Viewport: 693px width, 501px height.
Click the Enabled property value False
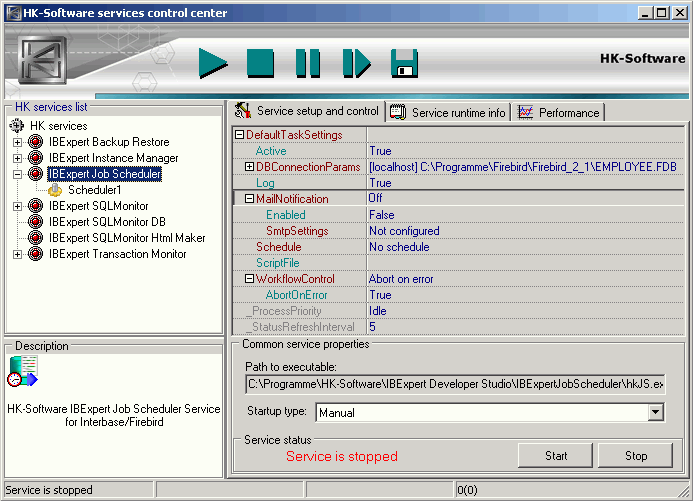382,215
